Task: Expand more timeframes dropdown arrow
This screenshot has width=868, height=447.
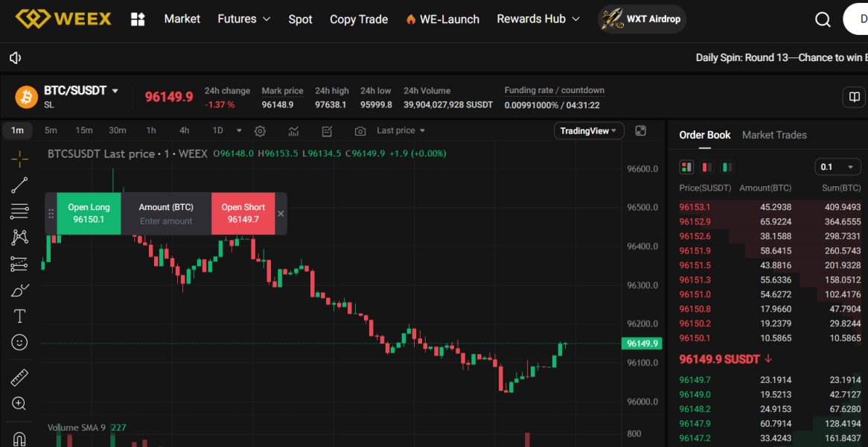Action: click(x=239, y=130)
